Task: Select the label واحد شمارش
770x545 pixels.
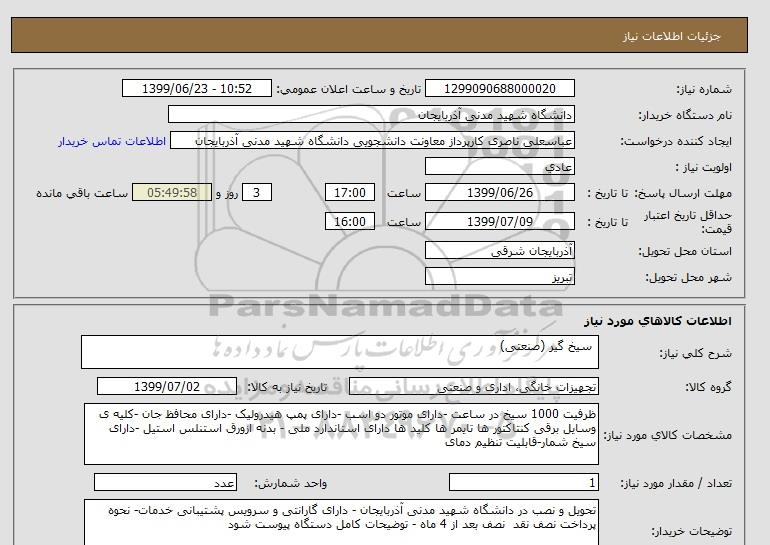Action: [x=291, y=484]
